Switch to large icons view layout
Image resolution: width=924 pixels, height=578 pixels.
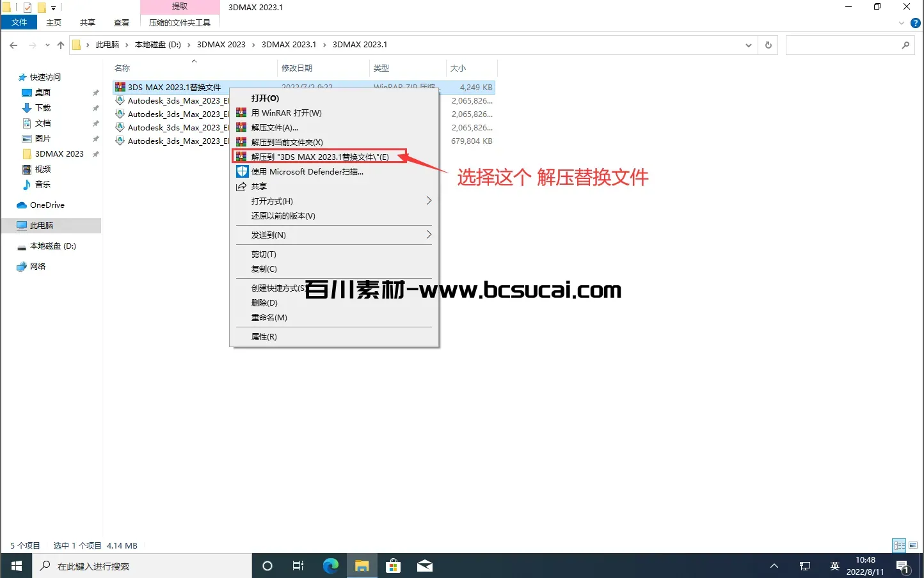[913, 545]
